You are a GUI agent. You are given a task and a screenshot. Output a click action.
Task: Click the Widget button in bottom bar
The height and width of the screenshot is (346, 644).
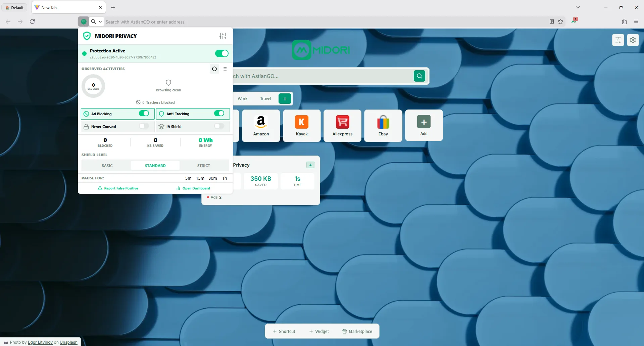pos(319,331)
